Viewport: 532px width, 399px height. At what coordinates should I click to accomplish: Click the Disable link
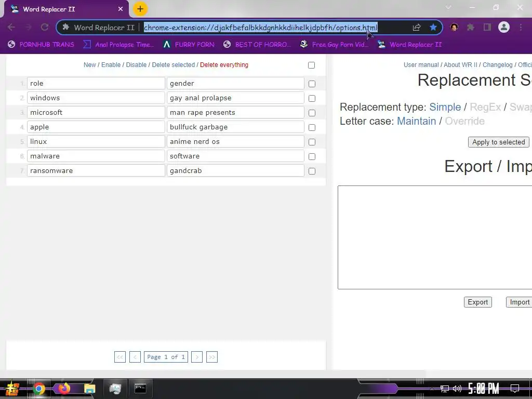[x=137, y=65]
